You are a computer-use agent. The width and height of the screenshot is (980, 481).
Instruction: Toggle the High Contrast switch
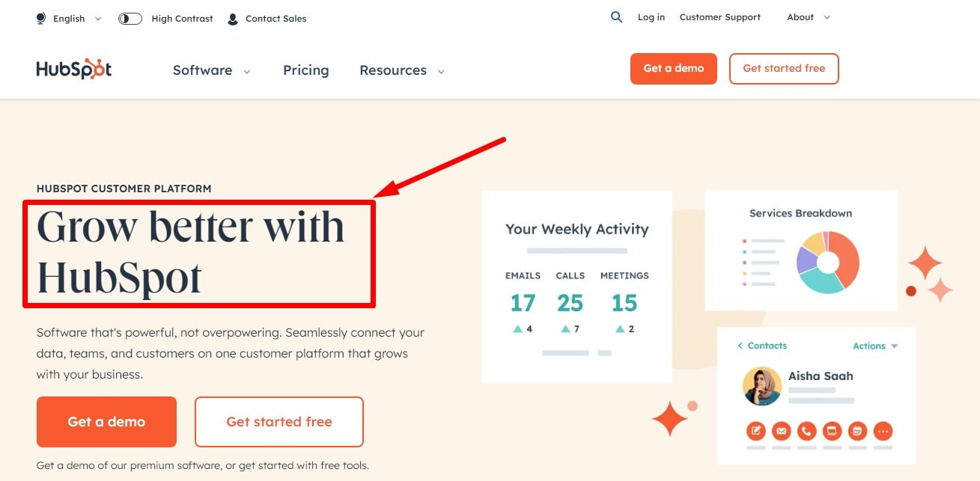click(x=130, y=19)
